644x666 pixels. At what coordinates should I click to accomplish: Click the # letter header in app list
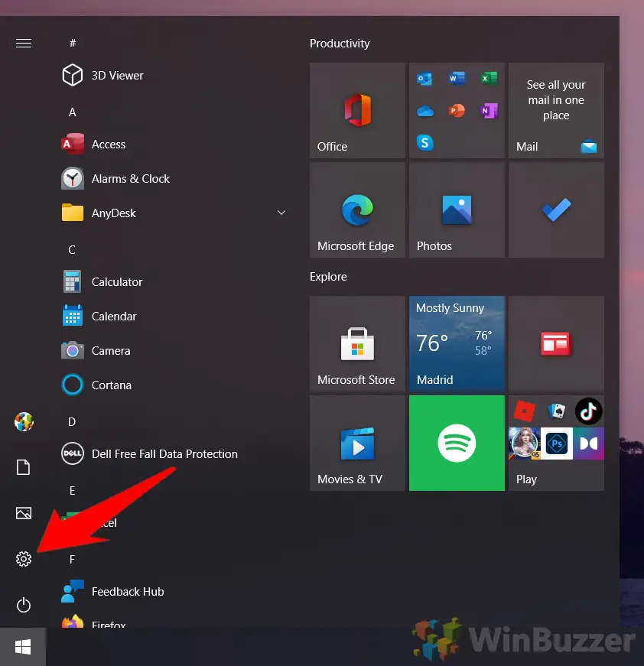click(x=73, y=43)
